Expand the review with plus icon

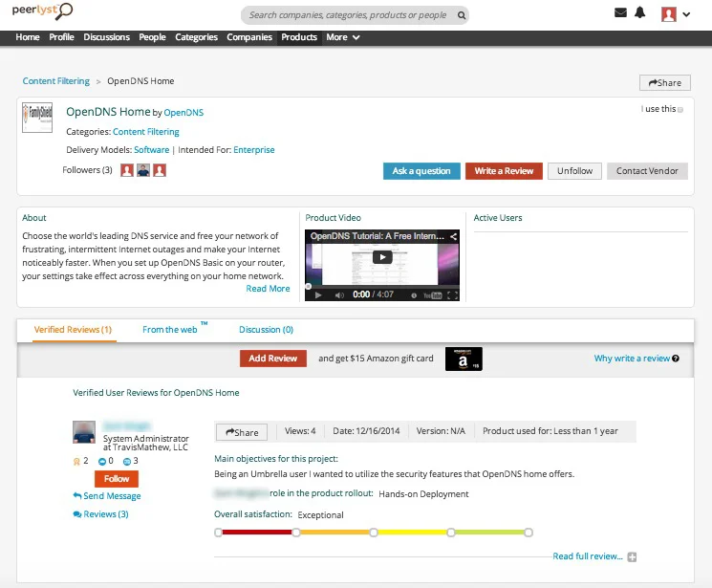coord(632,557)
